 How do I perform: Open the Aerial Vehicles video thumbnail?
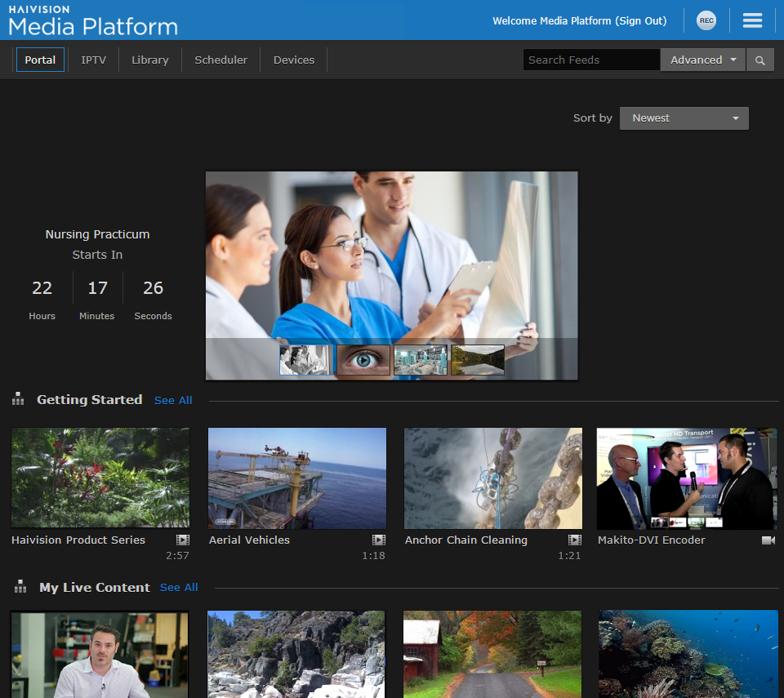click(x=297, y=478)
